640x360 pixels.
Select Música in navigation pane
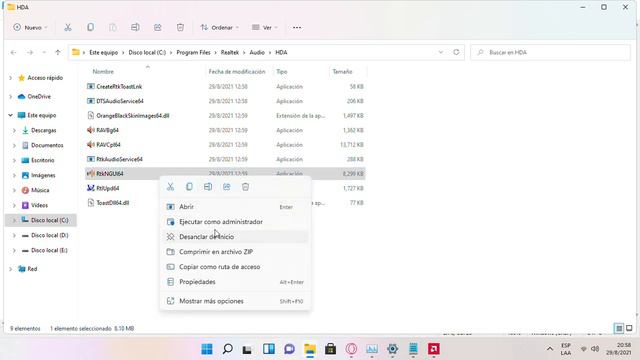click(40, 190)
